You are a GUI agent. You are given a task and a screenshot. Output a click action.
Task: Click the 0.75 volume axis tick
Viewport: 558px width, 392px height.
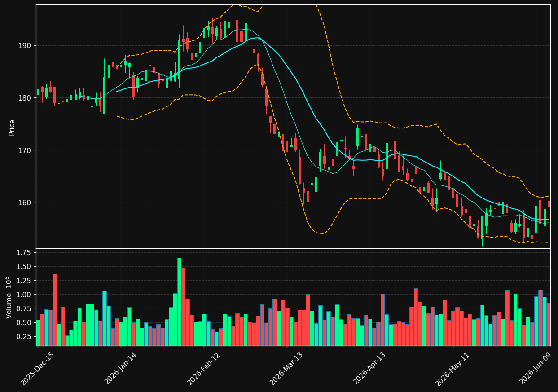coord(23,308)
